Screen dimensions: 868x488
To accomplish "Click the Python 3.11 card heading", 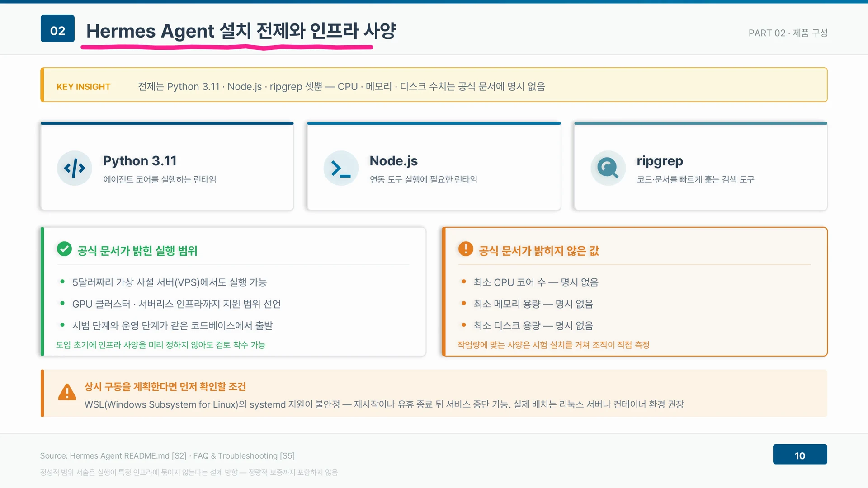I will click(140, 161).
